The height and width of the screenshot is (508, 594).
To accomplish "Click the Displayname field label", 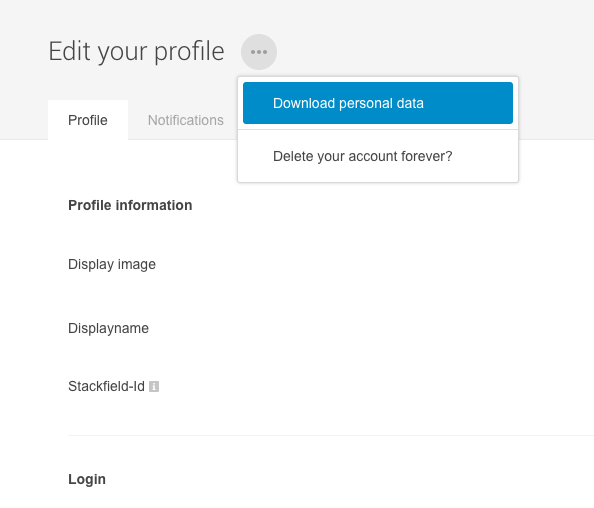I will [108, 328].
